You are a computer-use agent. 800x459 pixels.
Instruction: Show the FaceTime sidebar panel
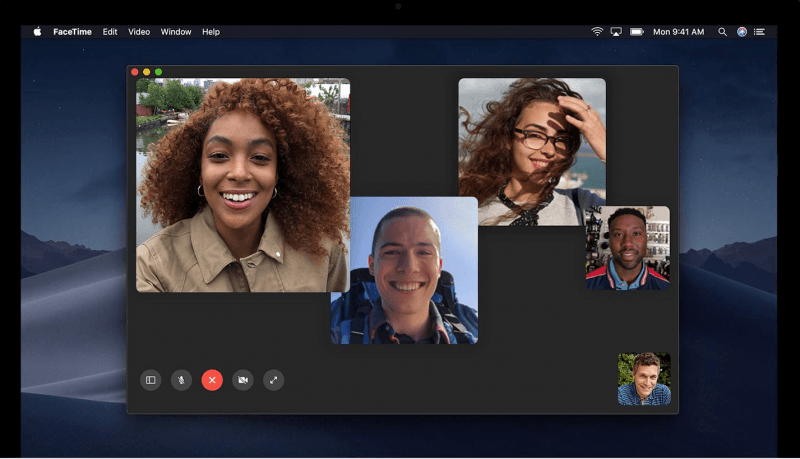pos(151,380)
